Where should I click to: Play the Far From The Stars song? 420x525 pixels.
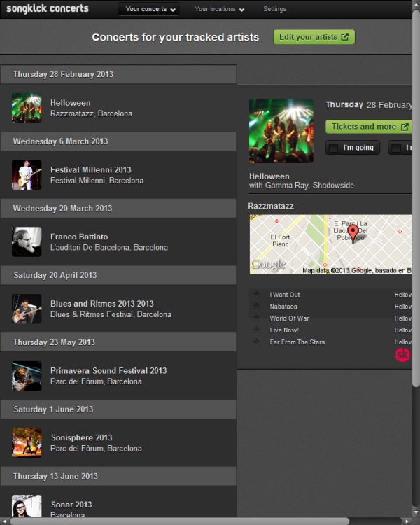[x=297, y=342]
